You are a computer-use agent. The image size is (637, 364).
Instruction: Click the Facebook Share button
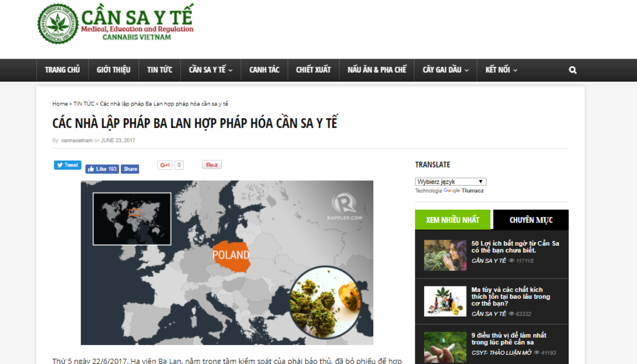[x=130, y=169]
